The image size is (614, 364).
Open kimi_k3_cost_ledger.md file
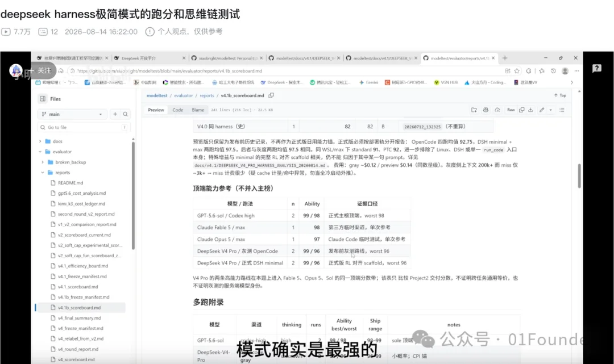(81, 204)
